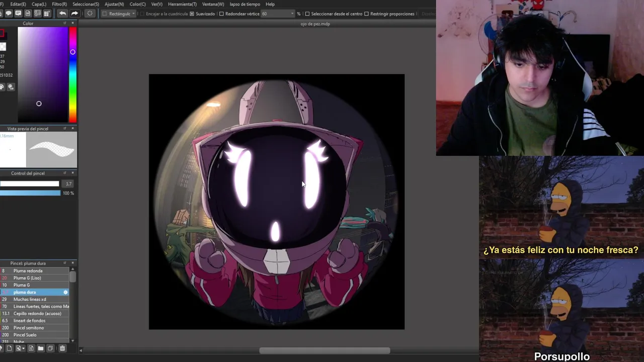Image resolution: width=644 pixels, height=362 pixels.
Task: Open the Help menu
Action: pyautogui.click(x=270, y=4)
